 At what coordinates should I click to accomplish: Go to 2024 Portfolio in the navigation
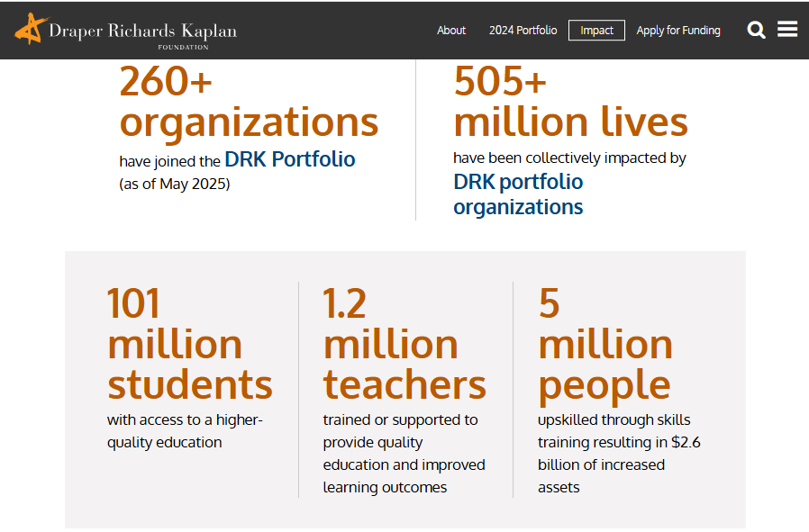click(x=523, y=31)
